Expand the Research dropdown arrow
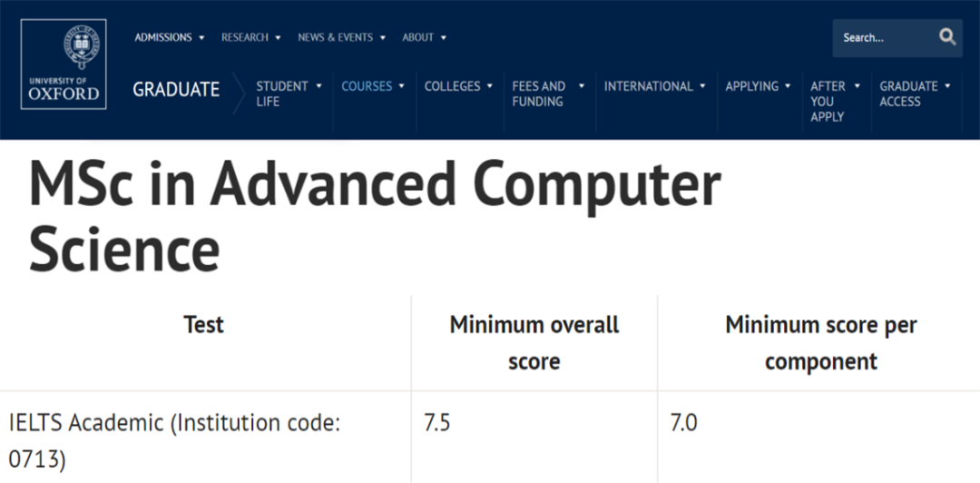The width and height of the screenshot is (980, 483). point(278,38)
